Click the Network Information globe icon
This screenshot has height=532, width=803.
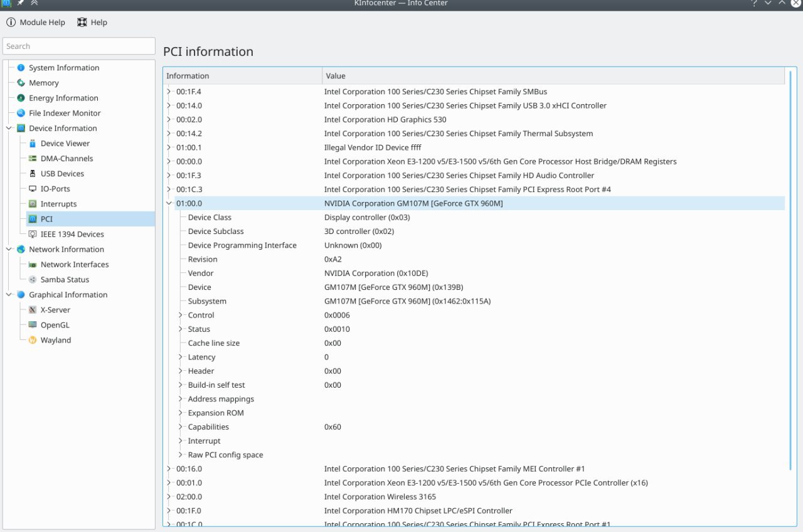(x=21, y=249)
